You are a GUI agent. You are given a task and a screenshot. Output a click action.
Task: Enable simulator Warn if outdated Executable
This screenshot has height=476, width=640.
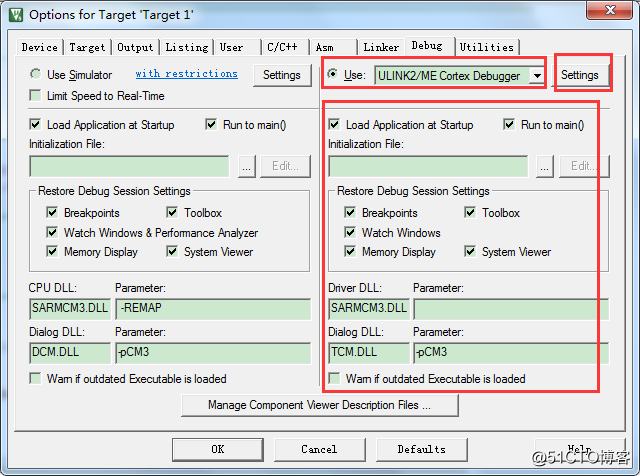(36, 378)
